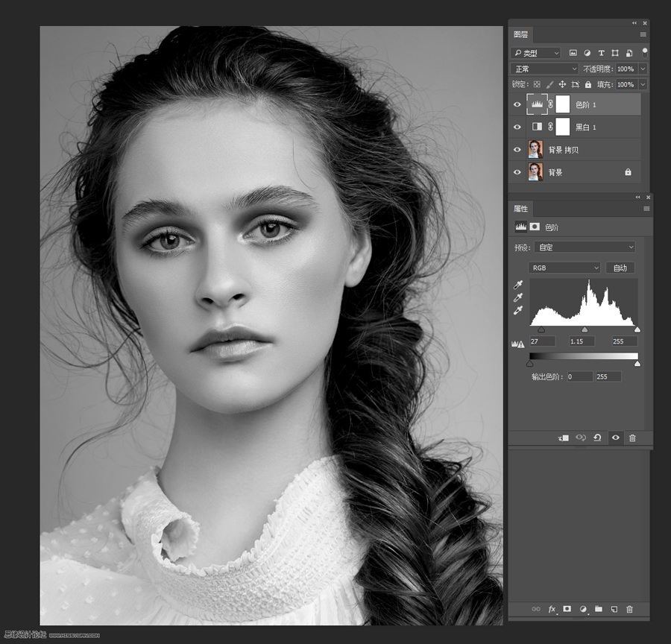This screenshot has height=644, width=671.
Task: Click the input shadow slider handle
Action: click(x=541, y=329)
